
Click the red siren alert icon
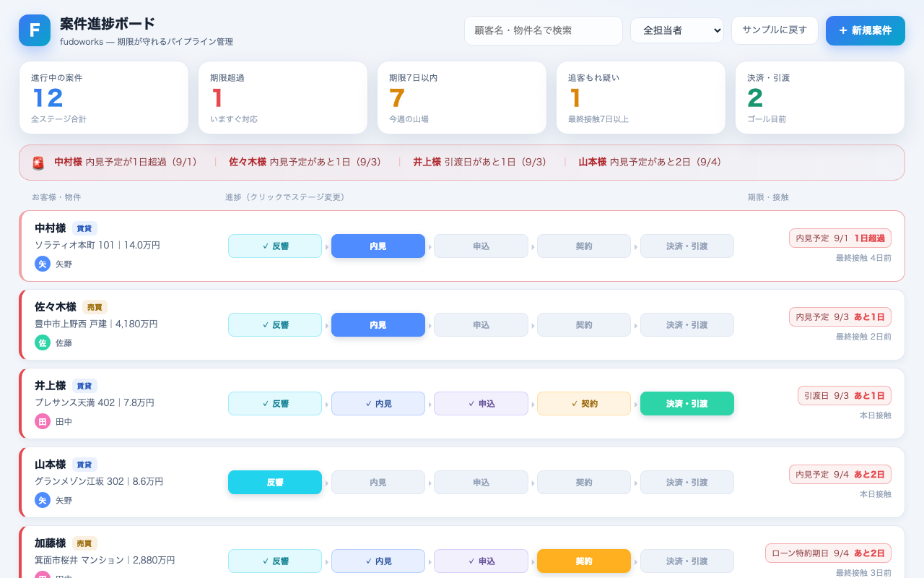[38, 163]
